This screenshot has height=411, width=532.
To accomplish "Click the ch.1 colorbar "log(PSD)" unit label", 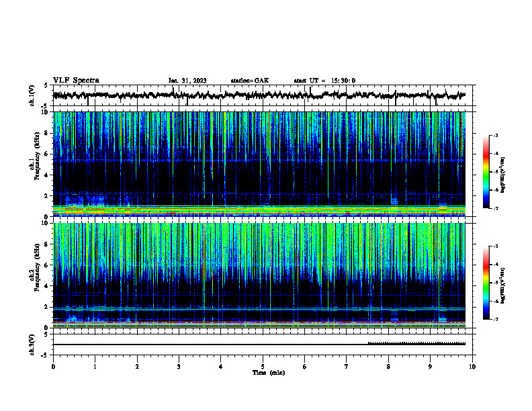I will [x=502, y=175].
